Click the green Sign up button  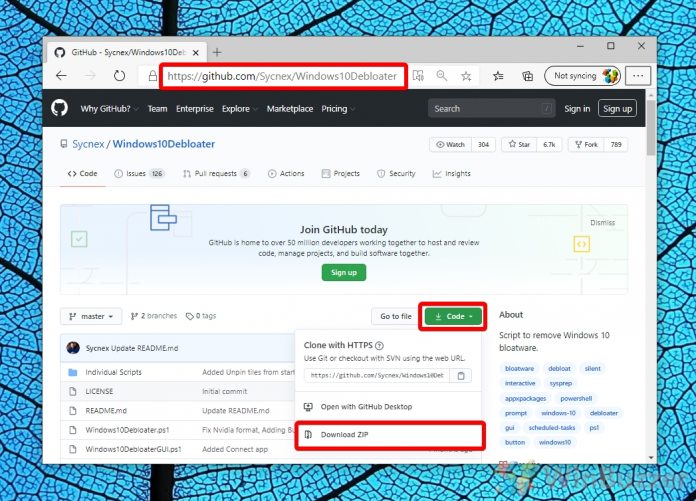coord(343,272)
